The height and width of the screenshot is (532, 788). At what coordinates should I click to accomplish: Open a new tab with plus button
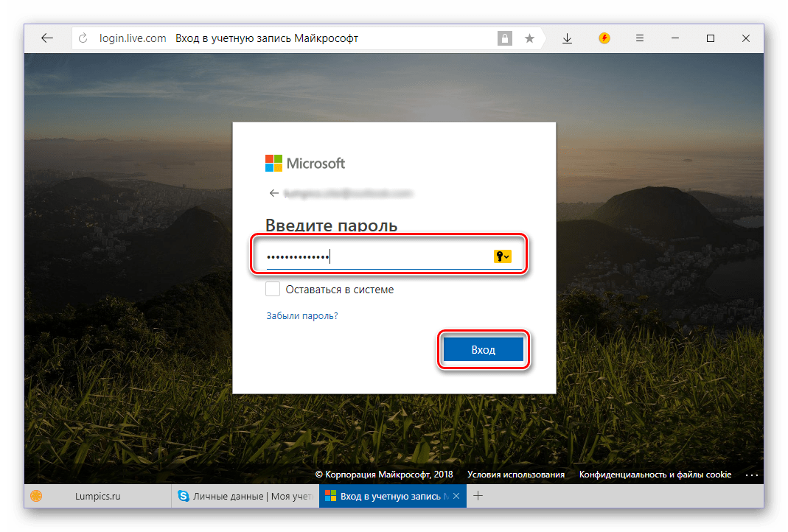pyautogui.click(x=478, y=496)
